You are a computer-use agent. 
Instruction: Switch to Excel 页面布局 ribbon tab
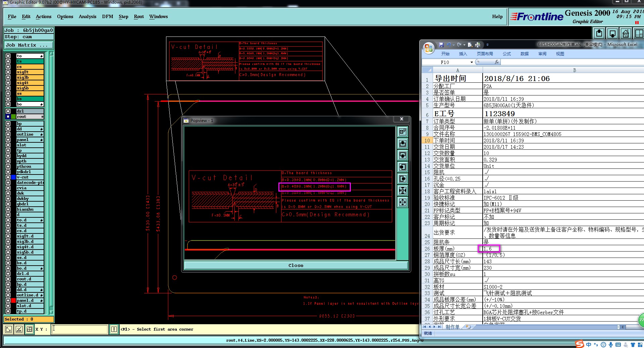point(485,54)
